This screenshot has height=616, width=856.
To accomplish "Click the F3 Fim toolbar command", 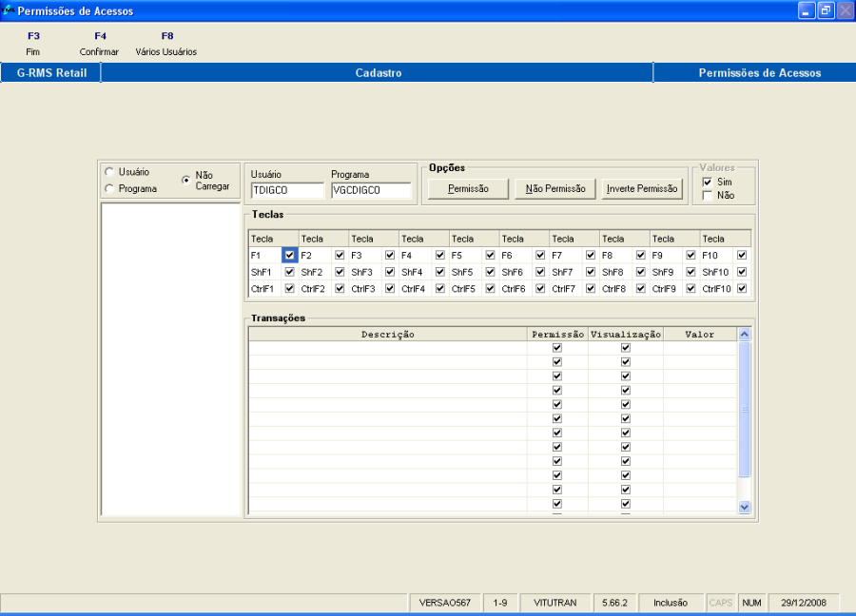I will [33, 43].
